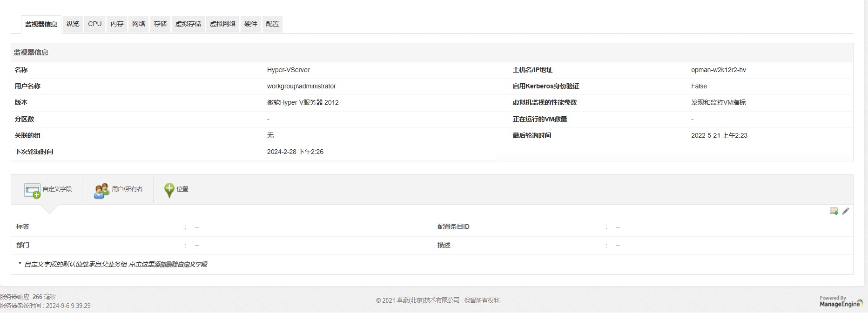The width and height of the screenshot is (868, 313).
Task: Click the 描述 field label
Action: click(x=444, y=245)
